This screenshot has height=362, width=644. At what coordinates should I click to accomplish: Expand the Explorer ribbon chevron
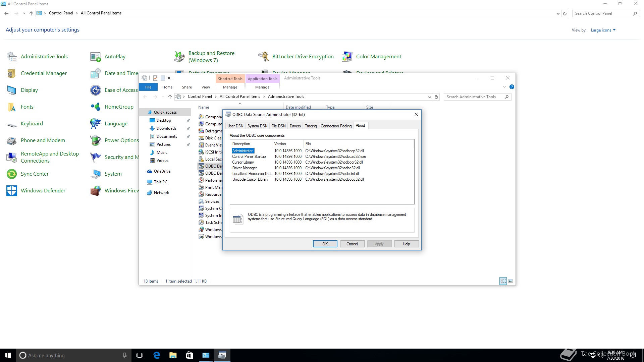click(504, 87)
